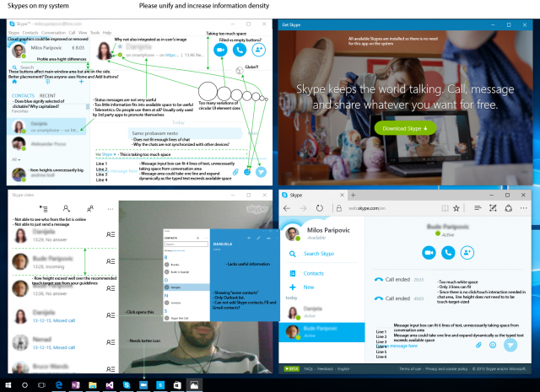
Task: Start video call in Skype desktop window
Action: tap(220, 51)
